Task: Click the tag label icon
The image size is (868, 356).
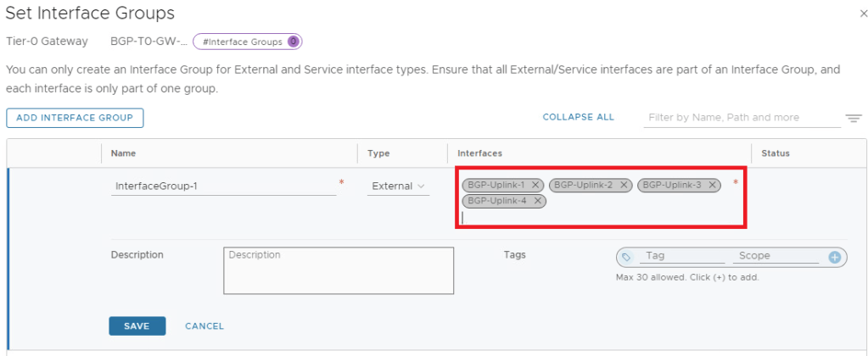Action: tap(627, 257)
